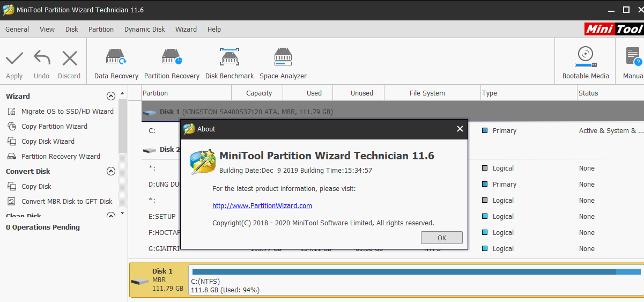644x302 pixels.
Task: Click the C: Primary type color square
Action: coord(485,130)
